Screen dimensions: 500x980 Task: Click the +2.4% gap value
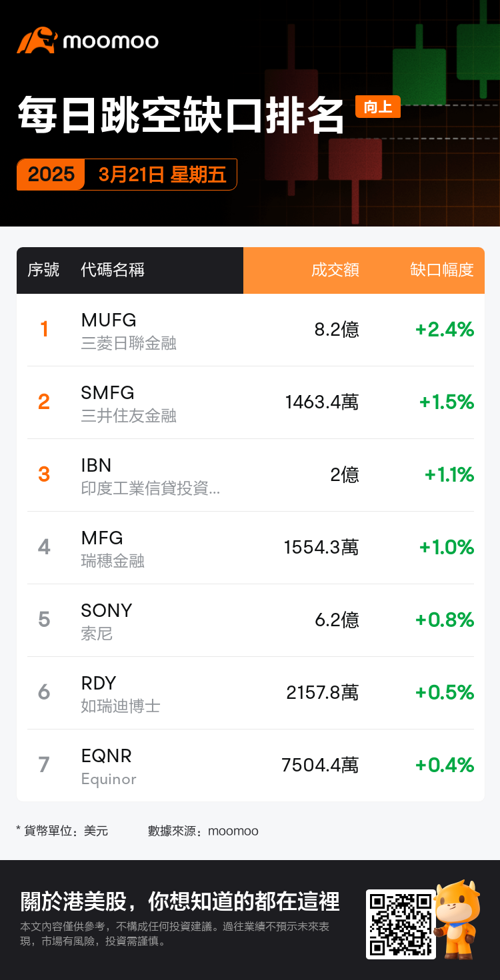[x=445, y=329]
